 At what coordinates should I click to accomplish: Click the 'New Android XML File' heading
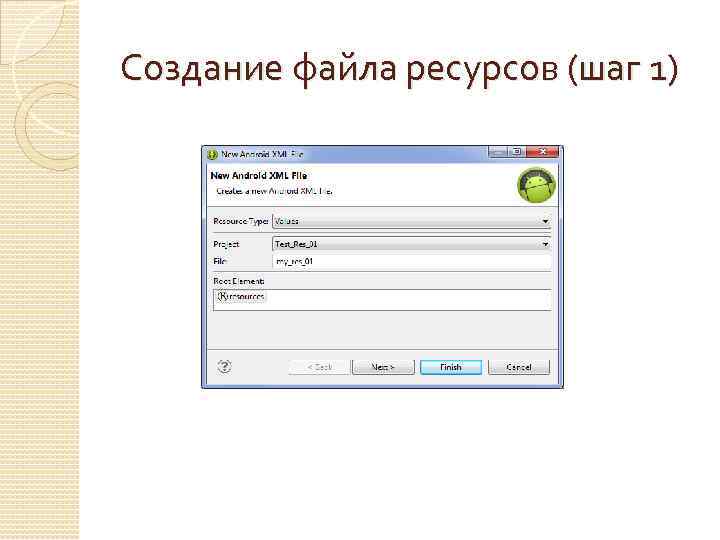(259, 175)
